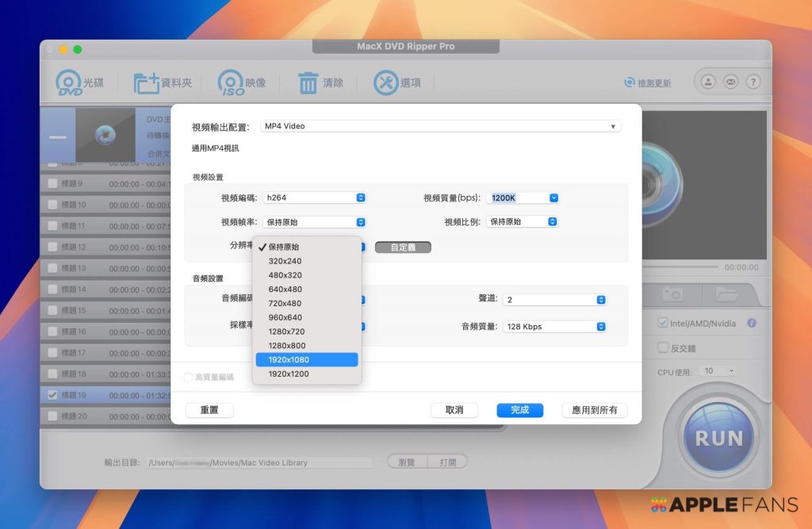Click the DVD disc (光碟) icon
Image resolution: width=812 pixels, height=529 pixels.
point(69,82)
